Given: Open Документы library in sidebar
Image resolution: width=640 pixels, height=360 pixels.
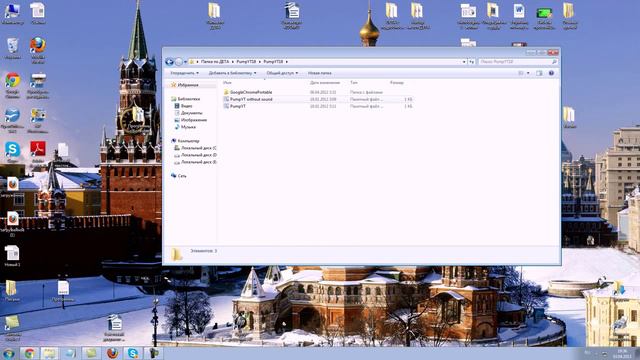Looking at the screenshot, I should pyautogui.click(x=191, y=113).
